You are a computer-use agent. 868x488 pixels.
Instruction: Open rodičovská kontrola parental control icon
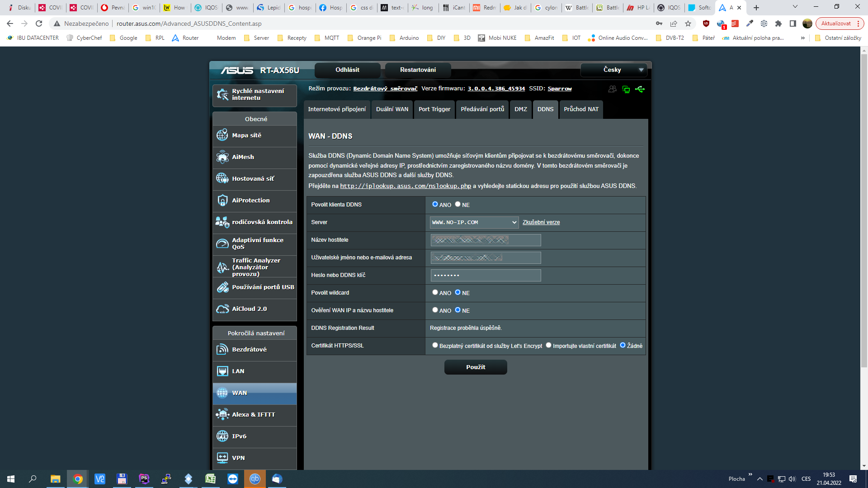pos(222,222)
